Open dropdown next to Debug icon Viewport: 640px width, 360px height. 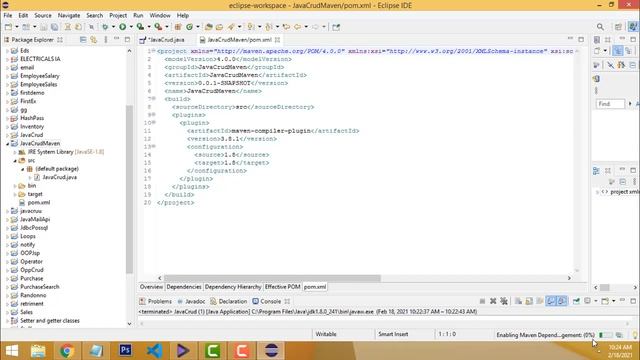113,27
